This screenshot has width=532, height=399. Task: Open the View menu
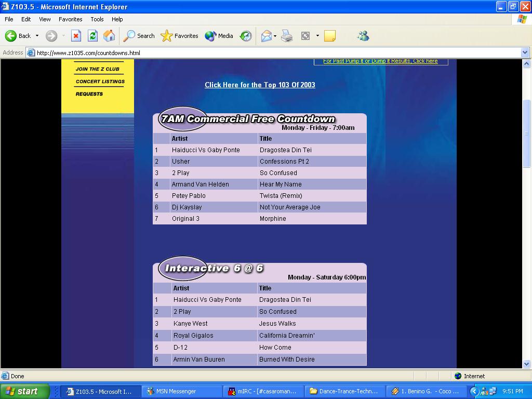[x=45, y=19]
